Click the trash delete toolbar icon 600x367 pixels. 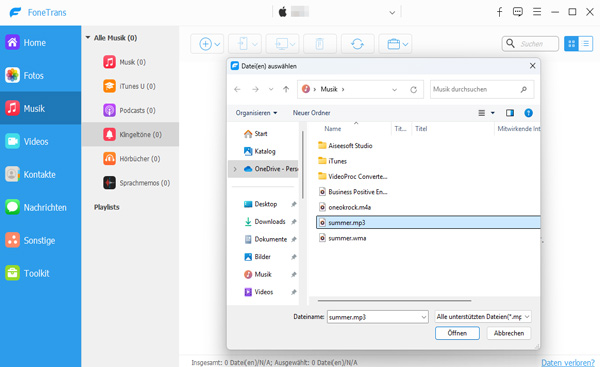tap(320, 44)
